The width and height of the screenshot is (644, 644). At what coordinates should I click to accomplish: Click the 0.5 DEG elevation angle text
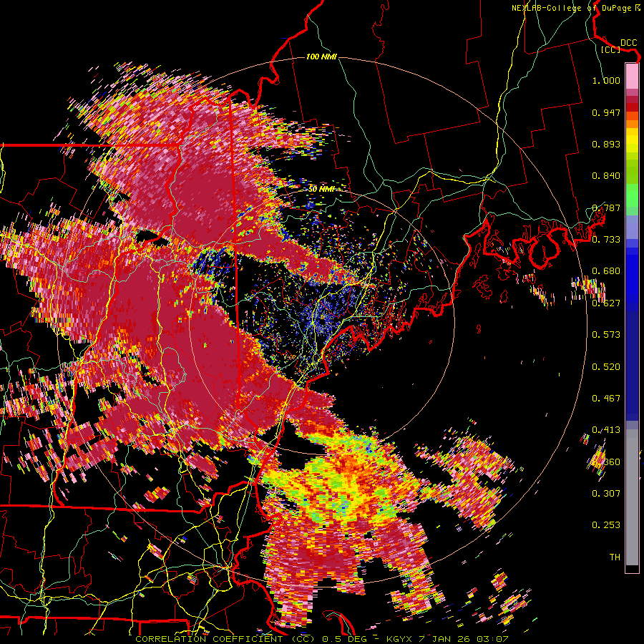(x=345, y=639)
